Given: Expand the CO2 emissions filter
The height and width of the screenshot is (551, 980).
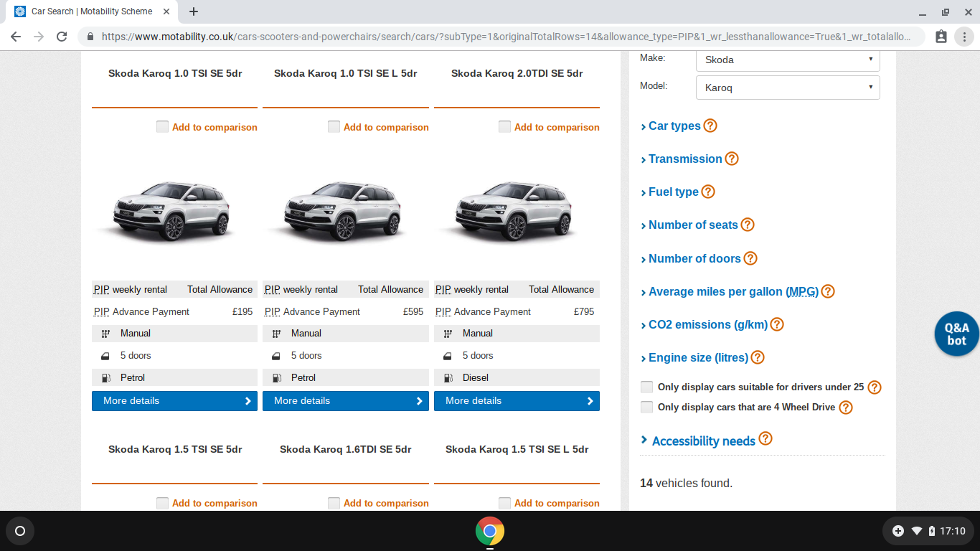Looking at the screenshot, I should click(x=704, y=324).
